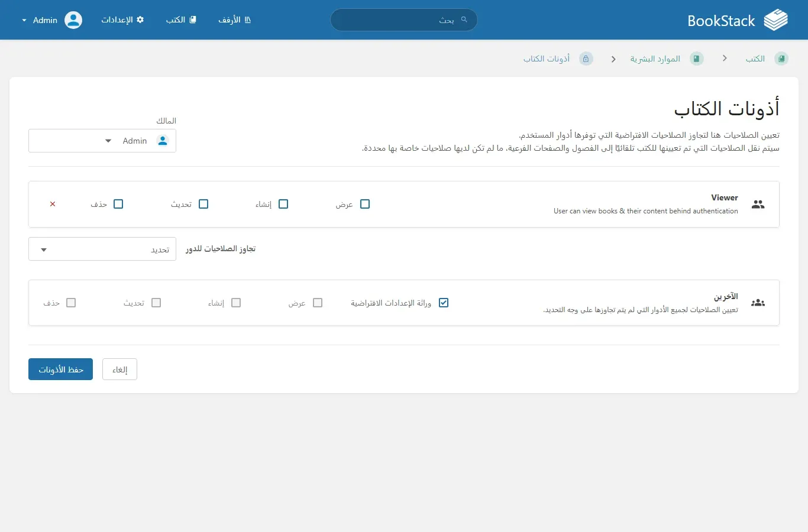Open الإعدادات in the top navigation
Screen dimensions: 808x532
click(x=122, y=20)
